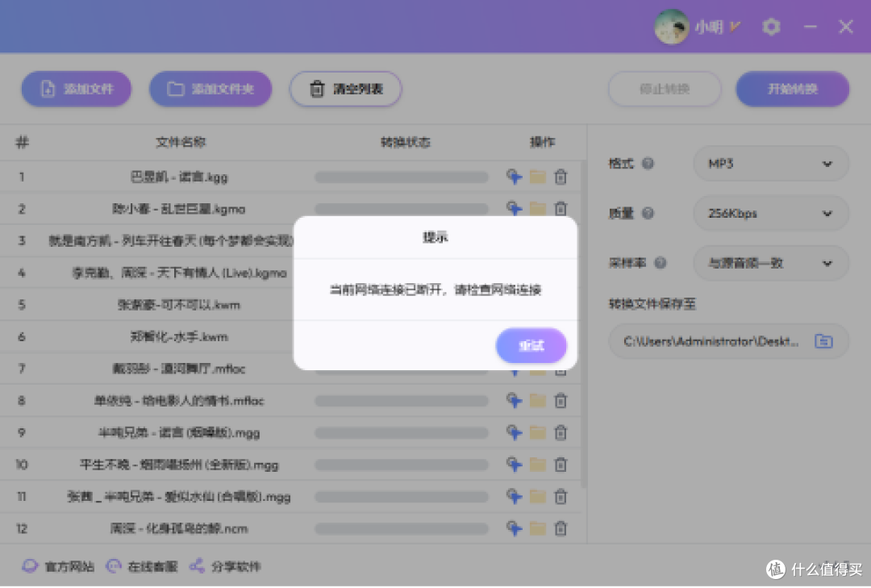Click the 清空列表 clear list button
Screen dimensions: 871x588
[x=345, y=89]
